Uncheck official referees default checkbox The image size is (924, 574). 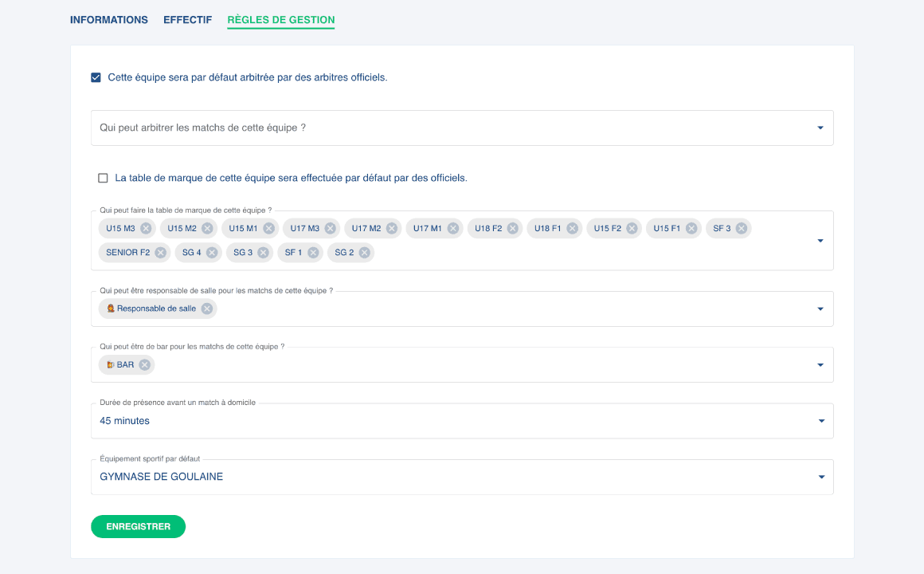[x=96, y=77]
